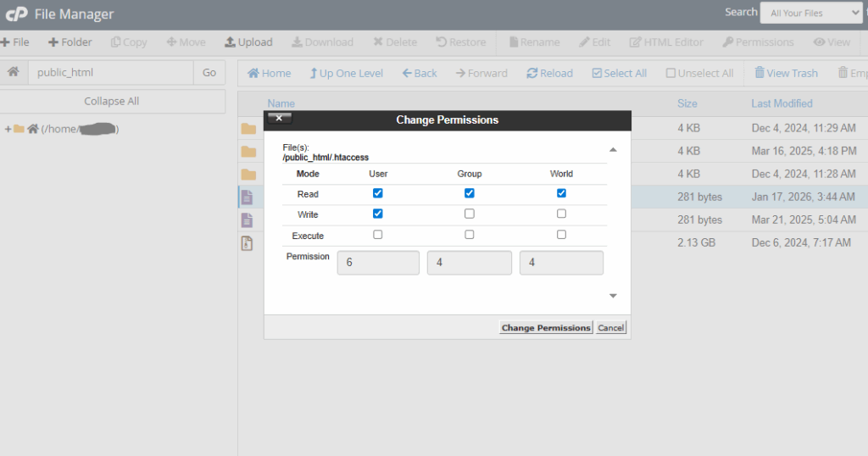Sort files by Size column

click(x=687, y=103)
